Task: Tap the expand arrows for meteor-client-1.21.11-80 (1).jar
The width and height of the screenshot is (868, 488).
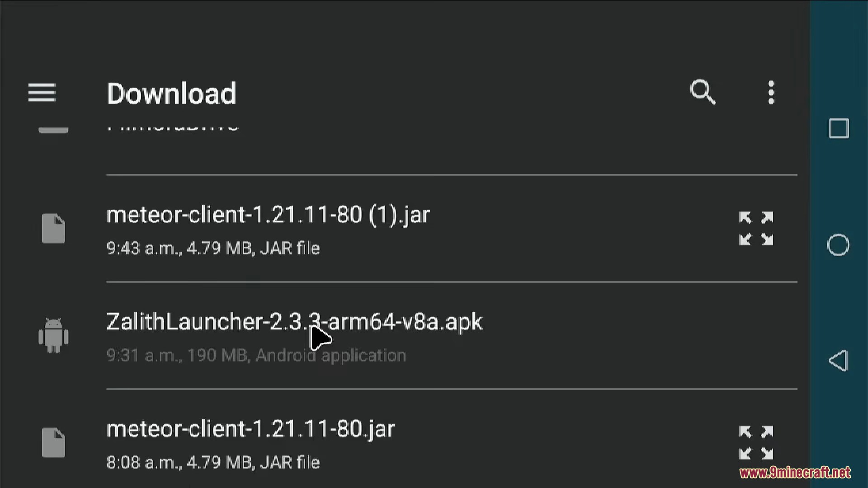Action: [x=757, y=229]
